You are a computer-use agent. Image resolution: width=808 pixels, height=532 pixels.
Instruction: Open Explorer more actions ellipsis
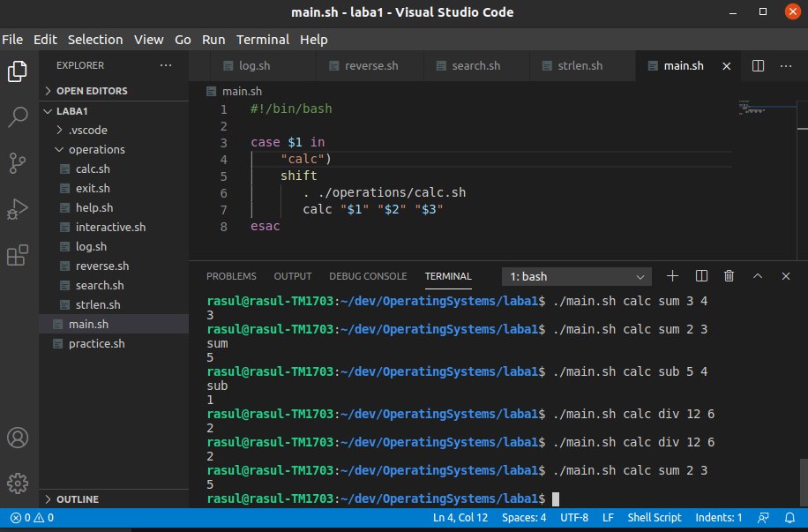tap(166, 65)
